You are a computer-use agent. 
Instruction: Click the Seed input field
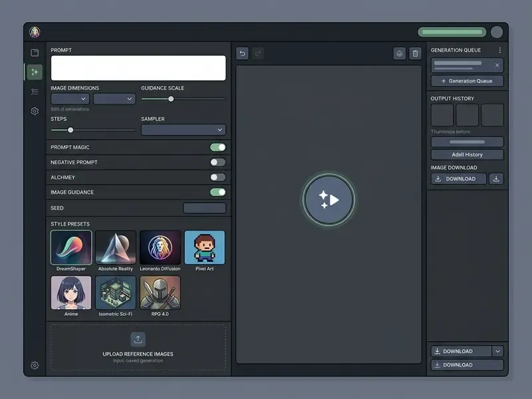coord(204,208)
